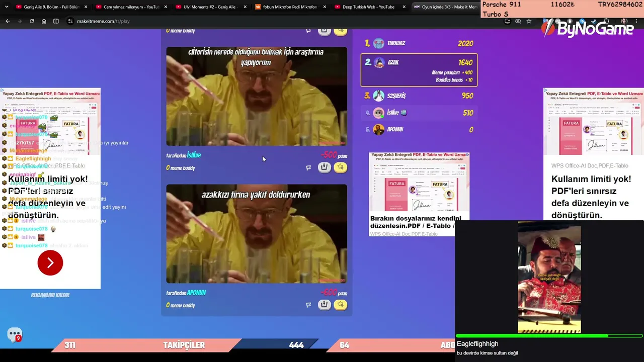Screen dimensions: 644x362
Task: Give a star to İsliive's meme
Action: click(341, 167)
